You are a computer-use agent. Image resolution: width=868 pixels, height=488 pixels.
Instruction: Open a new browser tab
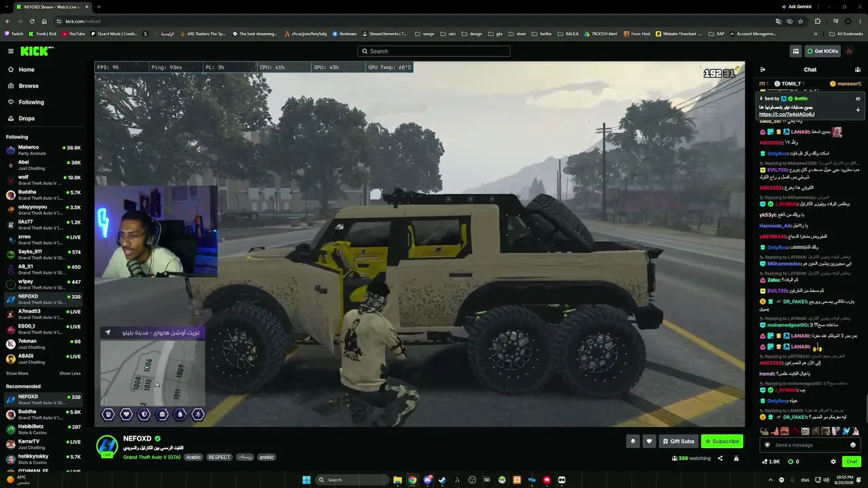98,7
